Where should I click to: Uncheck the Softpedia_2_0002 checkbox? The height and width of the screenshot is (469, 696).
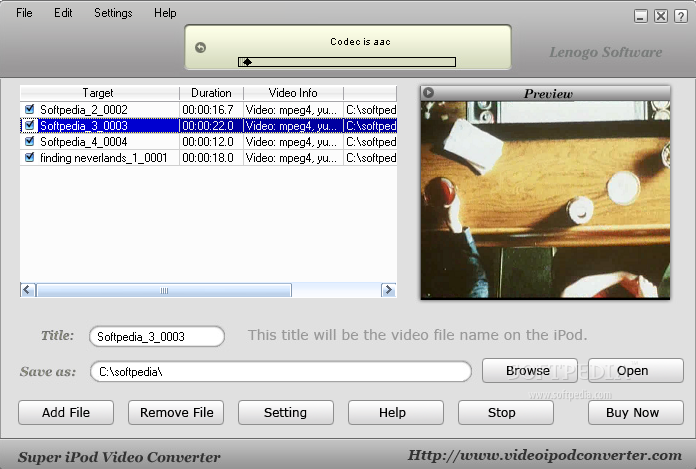pos(30,109)
